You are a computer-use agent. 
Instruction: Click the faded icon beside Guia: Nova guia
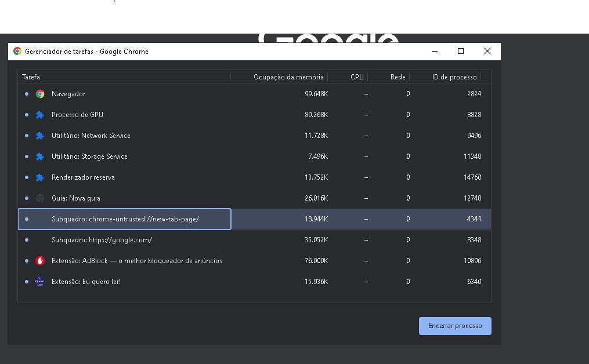40,198
